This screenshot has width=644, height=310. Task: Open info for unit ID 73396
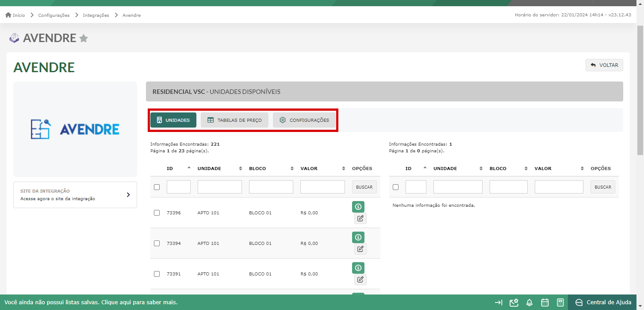[358, 207]
